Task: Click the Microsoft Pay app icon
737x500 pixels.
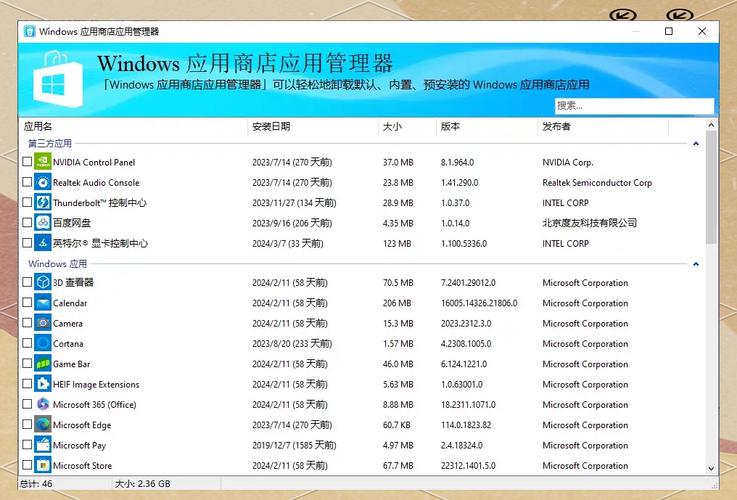Action: pos(42,445)
